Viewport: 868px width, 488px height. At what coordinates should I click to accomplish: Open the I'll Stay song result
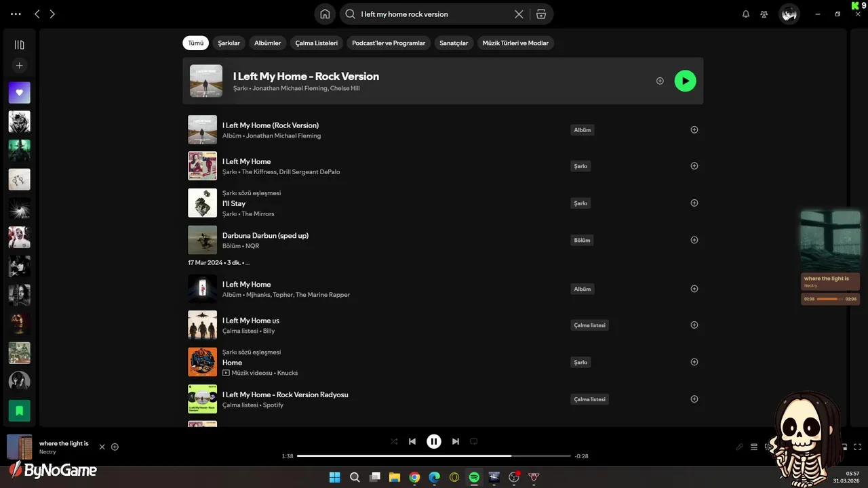[234, 203]
